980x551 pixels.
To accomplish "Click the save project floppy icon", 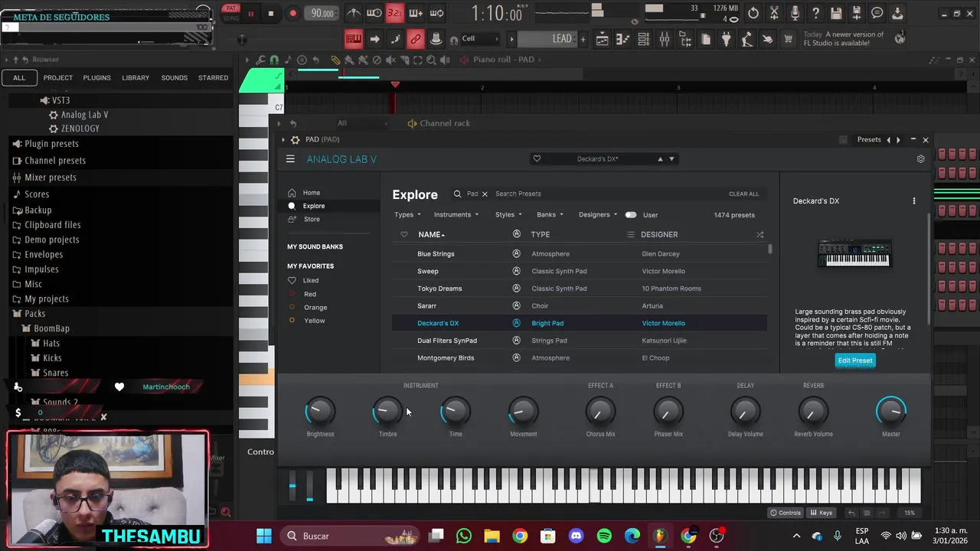I will (x=836, y=13).
